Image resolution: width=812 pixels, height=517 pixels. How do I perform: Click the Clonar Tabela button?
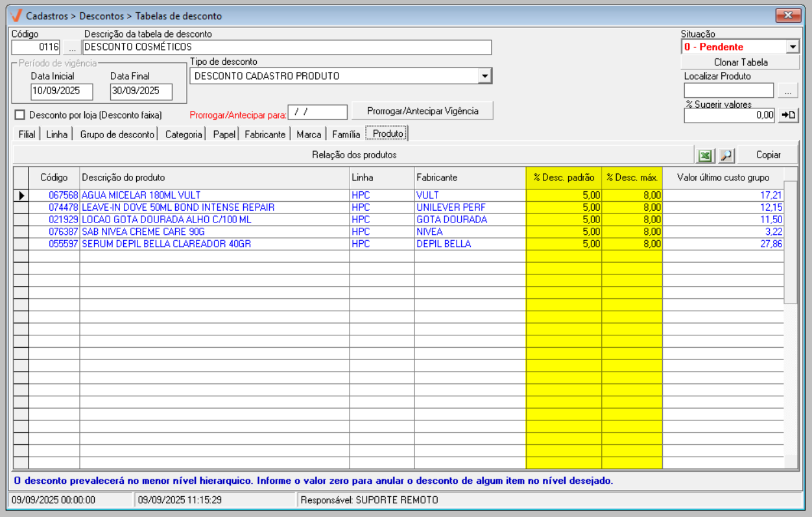click(x=740, y=62)
